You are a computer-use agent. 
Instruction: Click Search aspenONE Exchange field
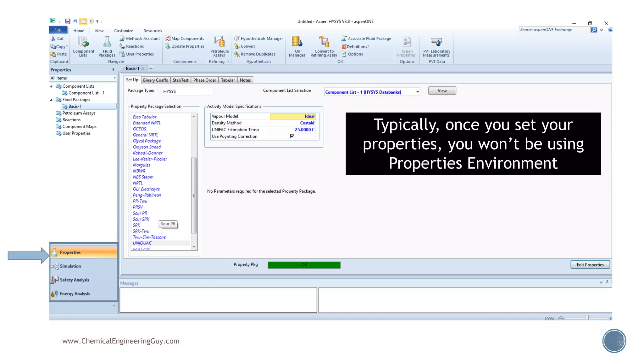pyautogui.click(x=554, y=30)
